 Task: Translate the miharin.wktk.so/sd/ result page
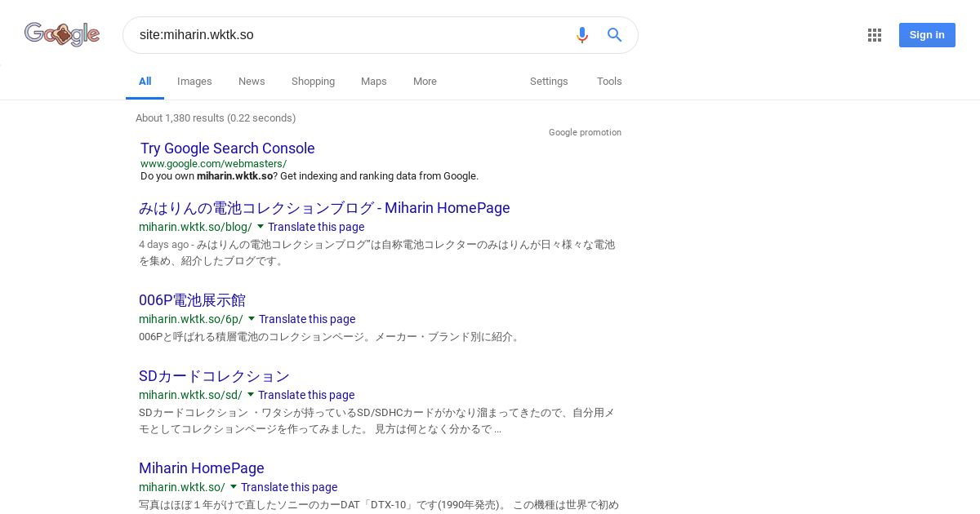pyautogui.click(x=306, y=395)
